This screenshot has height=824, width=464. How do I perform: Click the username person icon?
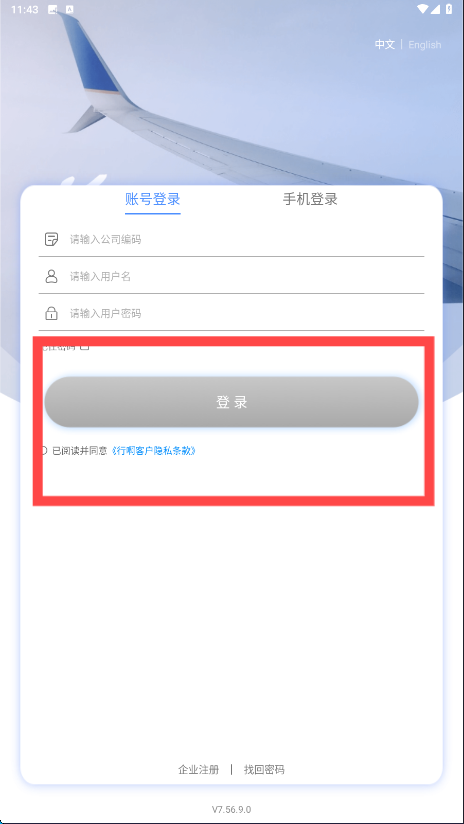click(x=51, y=276)
